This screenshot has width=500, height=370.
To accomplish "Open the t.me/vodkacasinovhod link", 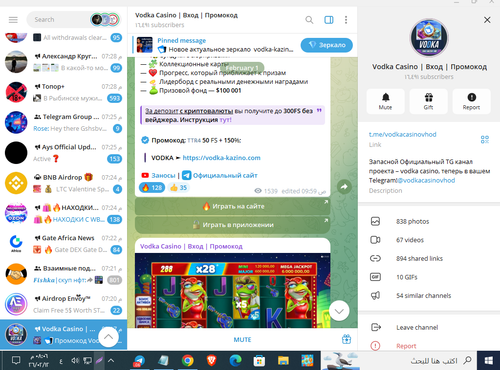I will [x=402, y=134].
